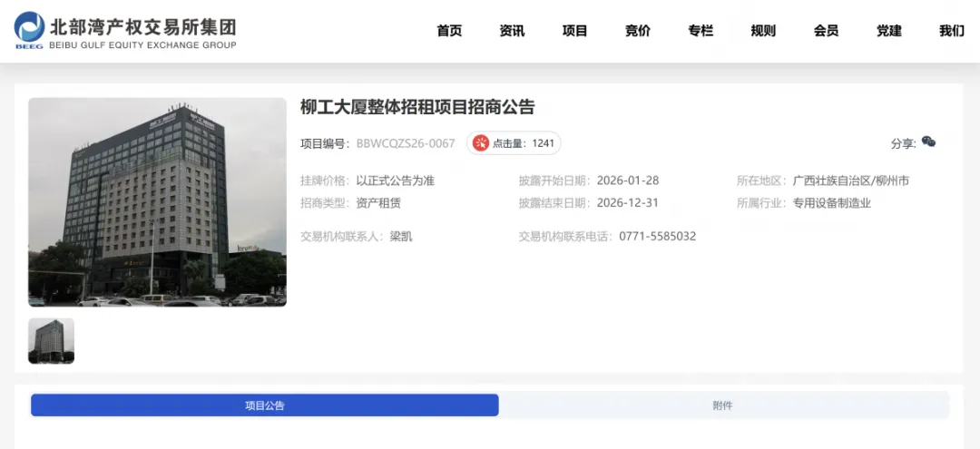Click the 分享: label
This screenshot has width=980, height=449.
click(x=904, y=143)
